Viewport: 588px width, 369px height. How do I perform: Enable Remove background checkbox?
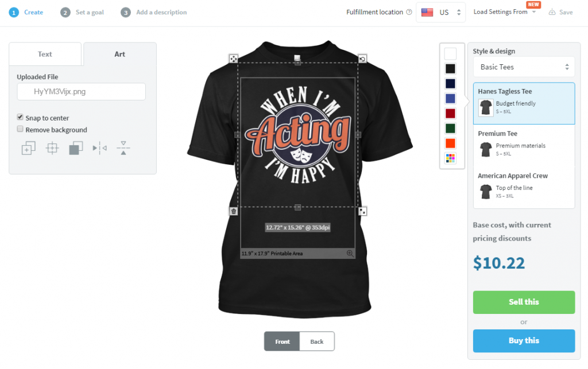click(x=20, y=129)
